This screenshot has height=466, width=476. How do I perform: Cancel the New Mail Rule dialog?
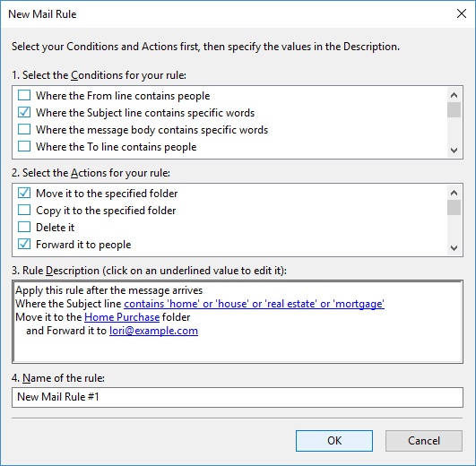[424, 441]
